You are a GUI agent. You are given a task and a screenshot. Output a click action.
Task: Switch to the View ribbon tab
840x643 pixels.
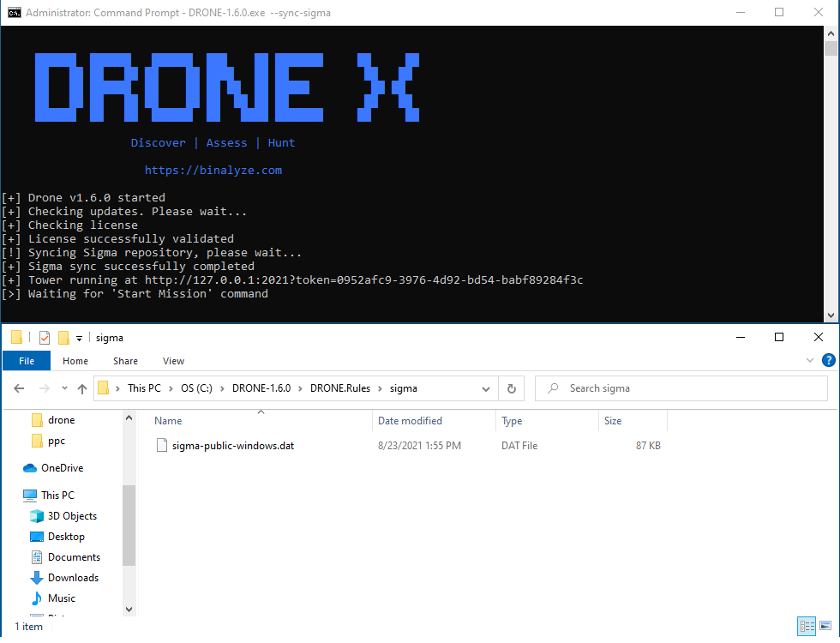click(x=173, y=360)
